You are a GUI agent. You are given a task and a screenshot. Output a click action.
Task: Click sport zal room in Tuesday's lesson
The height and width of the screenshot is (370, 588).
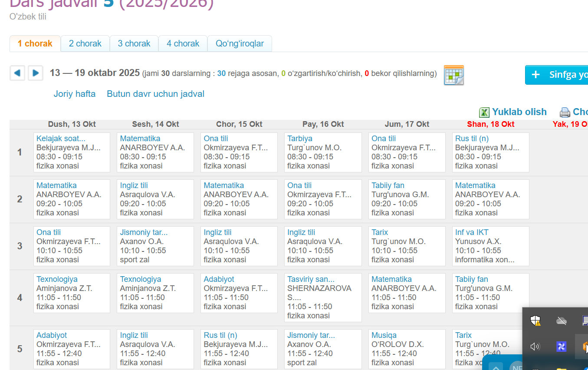[135, 260]
